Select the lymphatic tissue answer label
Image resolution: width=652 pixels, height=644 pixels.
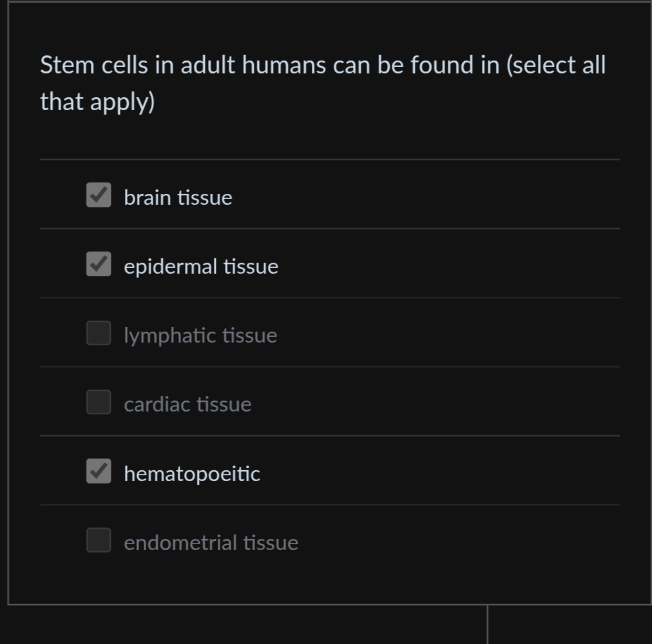[x=200, y=335]
